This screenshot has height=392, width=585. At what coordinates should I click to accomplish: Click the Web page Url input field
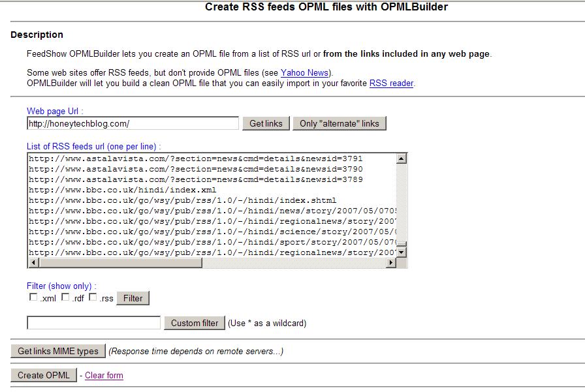133,123
